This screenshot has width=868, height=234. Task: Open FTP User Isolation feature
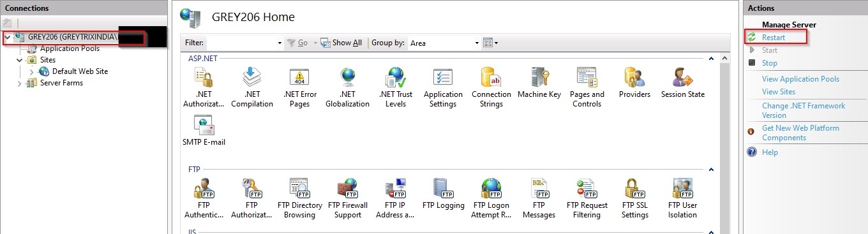(x=682, y=199)
